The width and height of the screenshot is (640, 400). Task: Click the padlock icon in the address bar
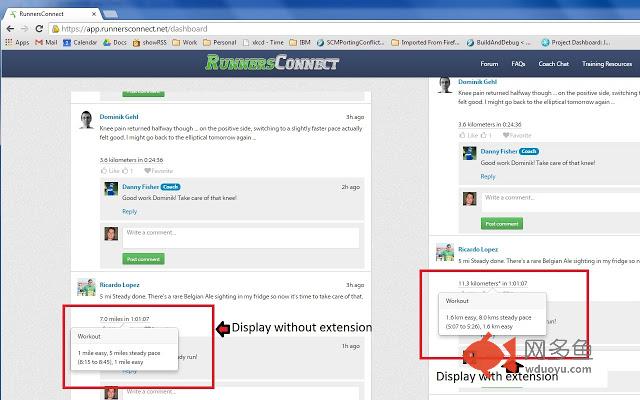[x=56, y=29]
